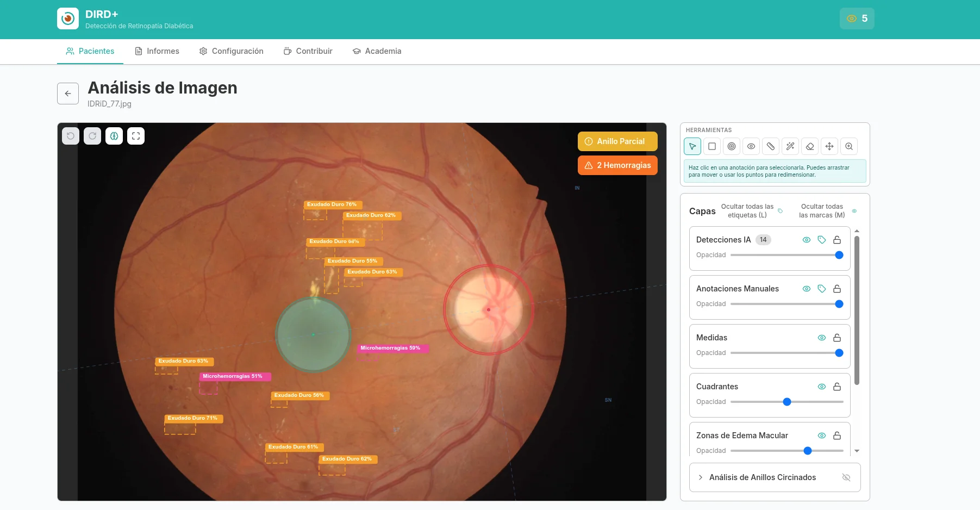This screenshot has width=980, height=510.
Task: Adjust Zonas de Edema Macular opacity slider
Action: (787, 451)
